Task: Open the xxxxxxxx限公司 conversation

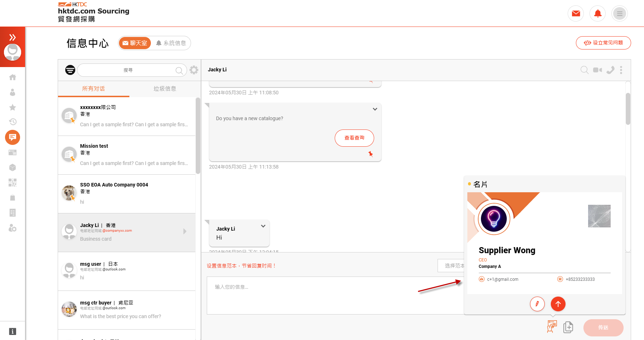Action: pos(127,116)
